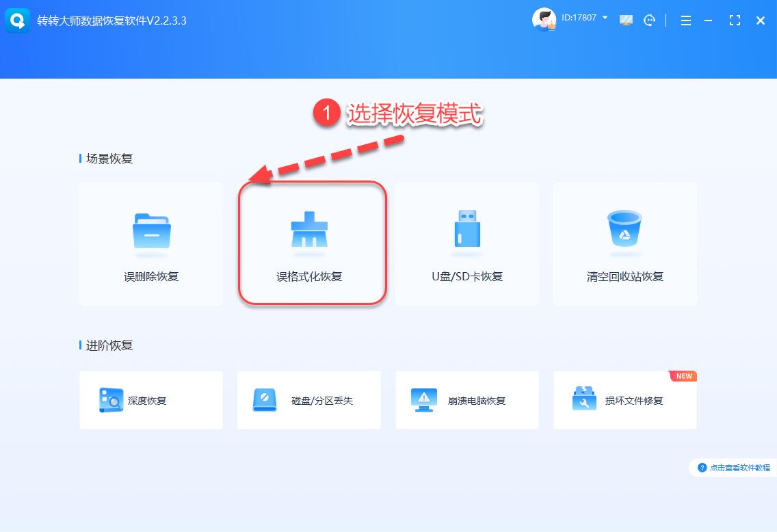
Task: Click the fullscreen toggle in the title bar
Action: pyautogui.click(x=735, y=21)
